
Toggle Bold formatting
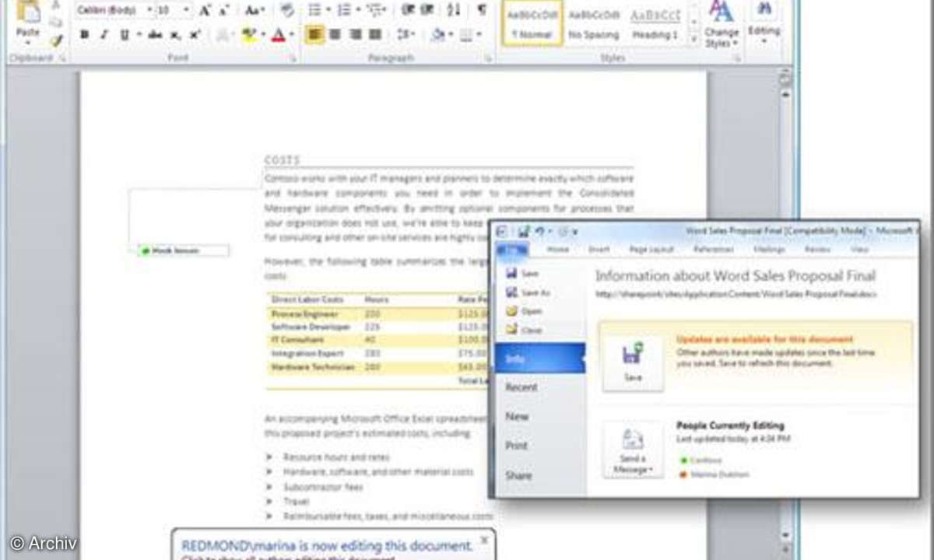coord(84,35)
